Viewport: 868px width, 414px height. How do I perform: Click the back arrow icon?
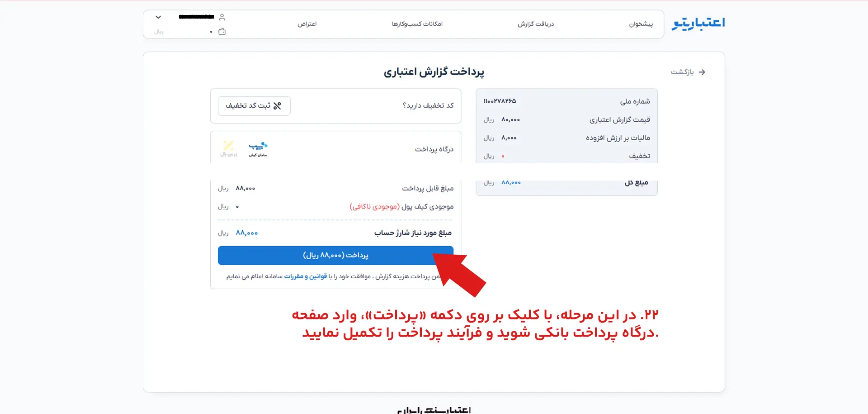(x=702, y=72)
